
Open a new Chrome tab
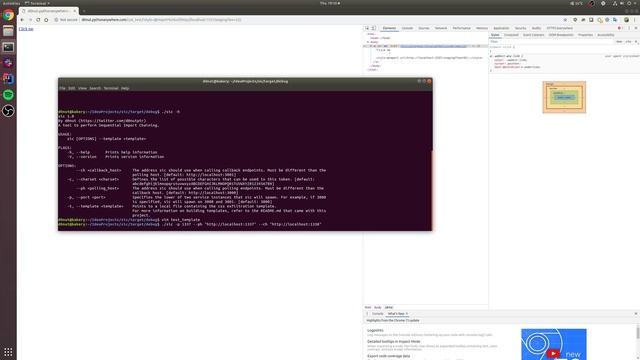point(84,11)
